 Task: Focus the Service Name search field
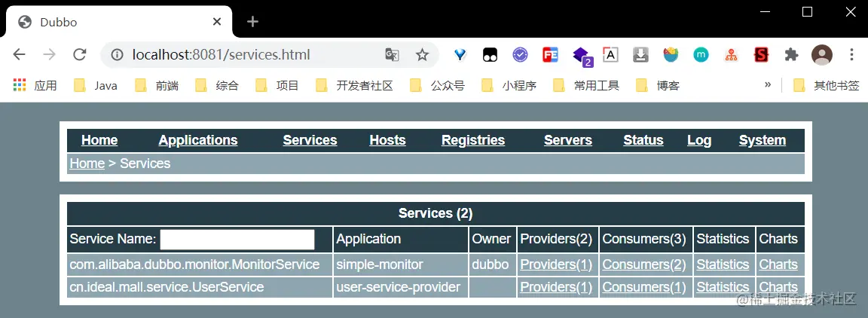tap(237, 240)
